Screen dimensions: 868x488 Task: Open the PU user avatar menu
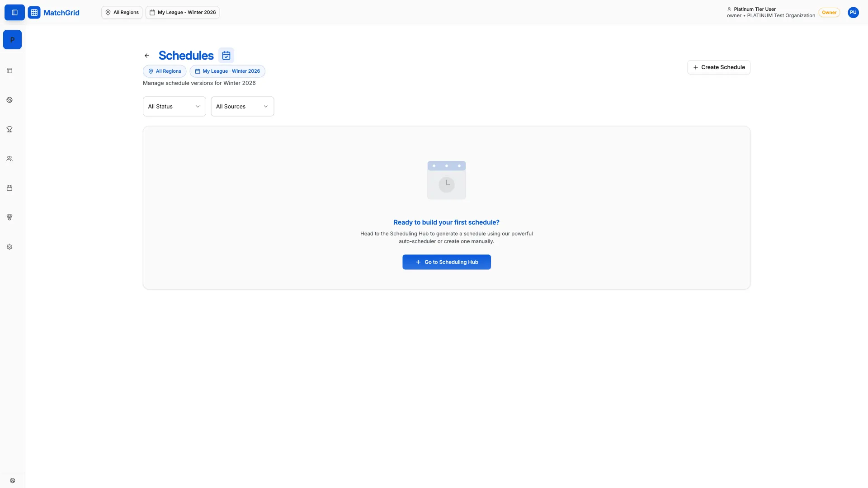point(853,13)
